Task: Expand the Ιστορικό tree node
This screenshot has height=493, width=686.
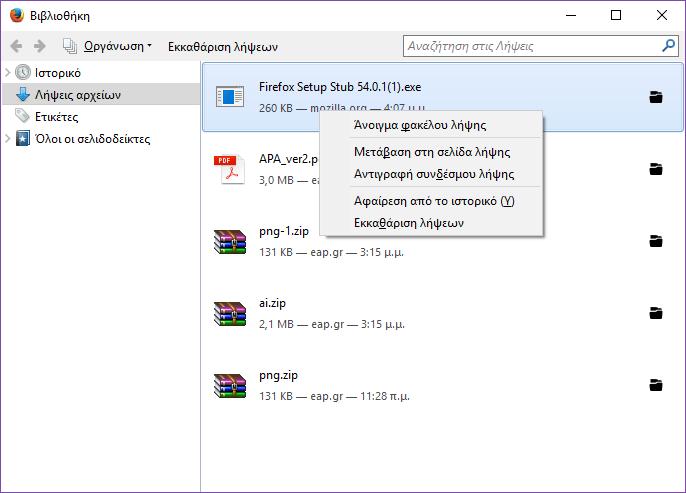Action: (7, 72)
